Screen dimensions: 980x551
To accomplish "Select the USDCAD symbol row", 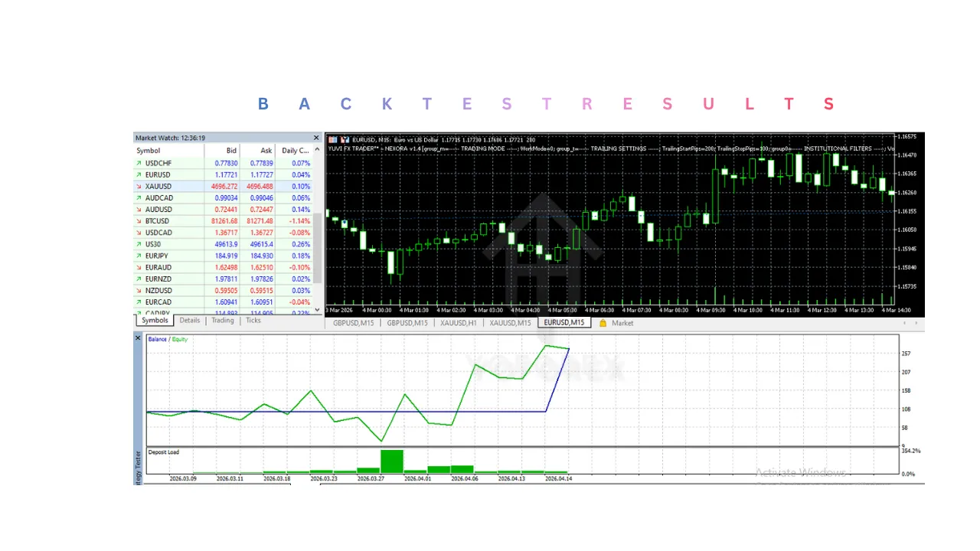I will [223, 233].
